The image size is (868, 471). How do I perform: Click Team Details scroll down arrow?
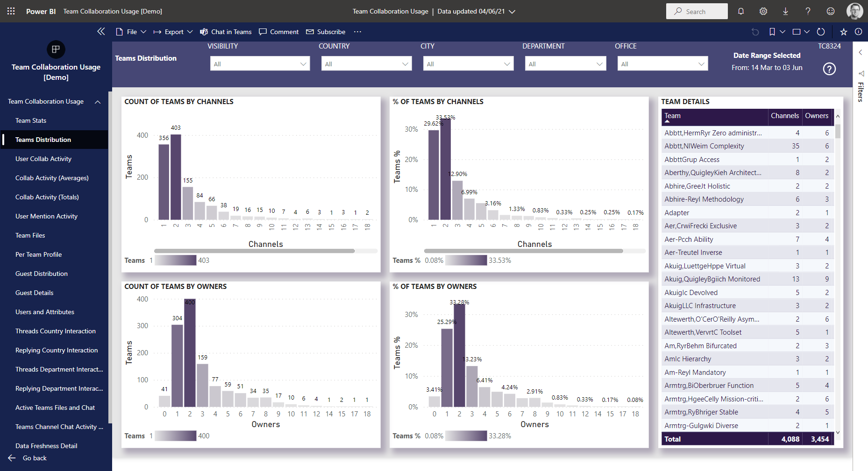[x=838, y=433]
